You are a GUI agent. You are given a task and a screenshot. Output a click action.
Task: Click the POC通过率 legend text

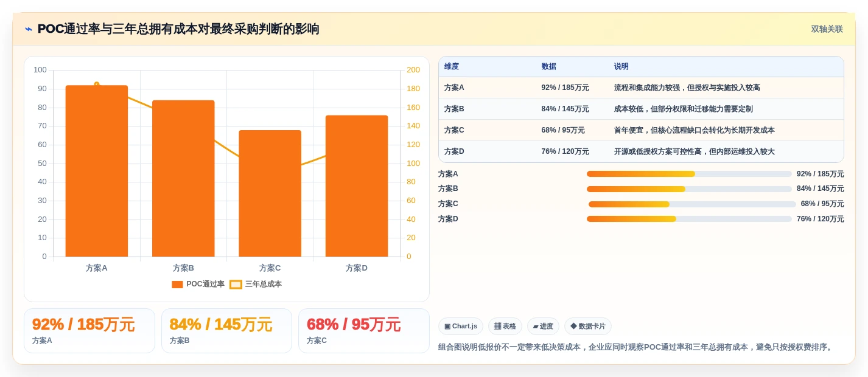tap(205, 285)
